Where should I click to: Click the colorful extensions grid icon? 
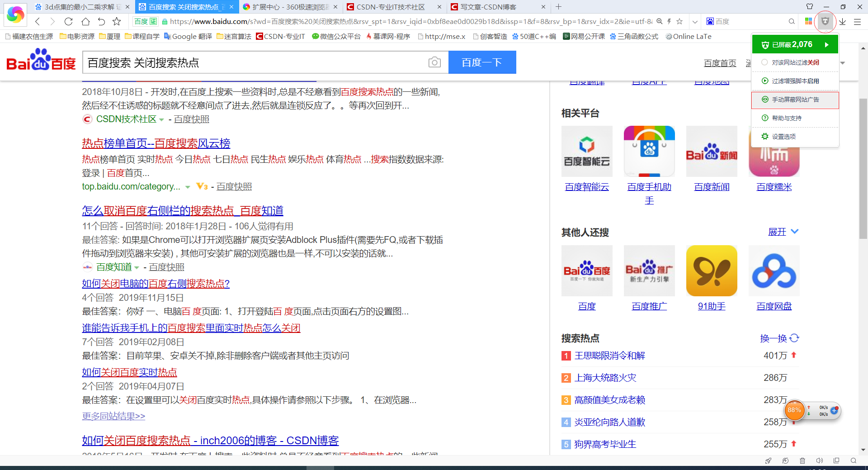(809, 21)
